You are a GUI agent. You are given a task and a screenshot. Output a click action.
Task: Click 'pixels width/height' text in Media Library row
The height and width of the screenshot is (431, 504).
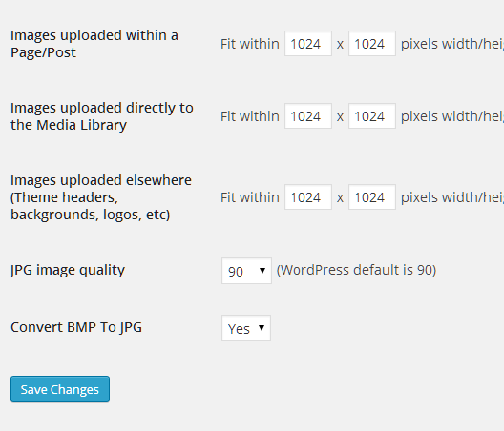pyautogui.click(x=452, y=116)
